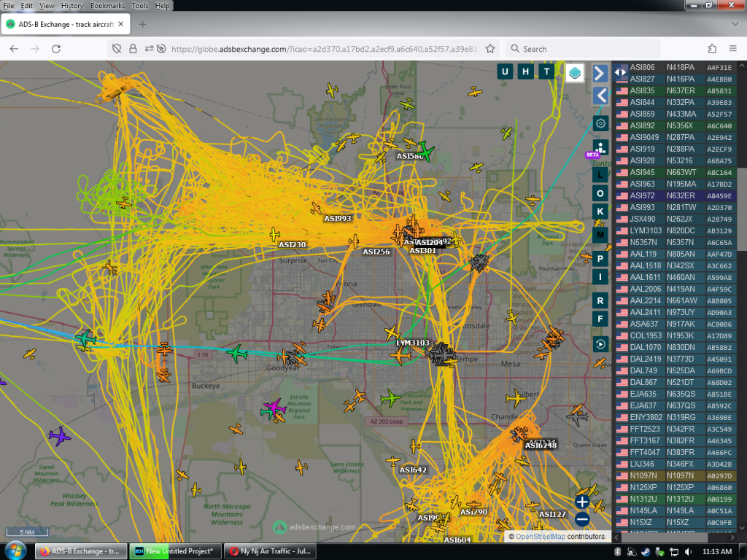747x560 pixels.
Task: Close the ADS-B Exchange tab
Action: click(121, 24)
